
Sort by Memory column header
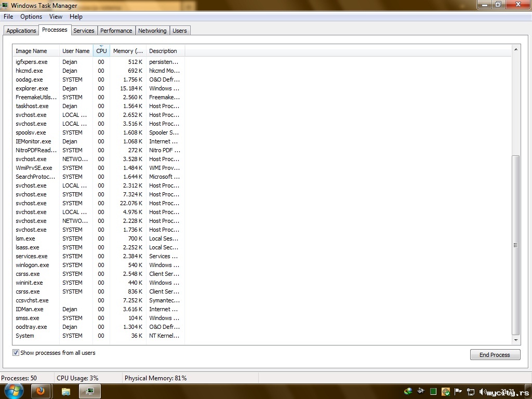[128, 51]
